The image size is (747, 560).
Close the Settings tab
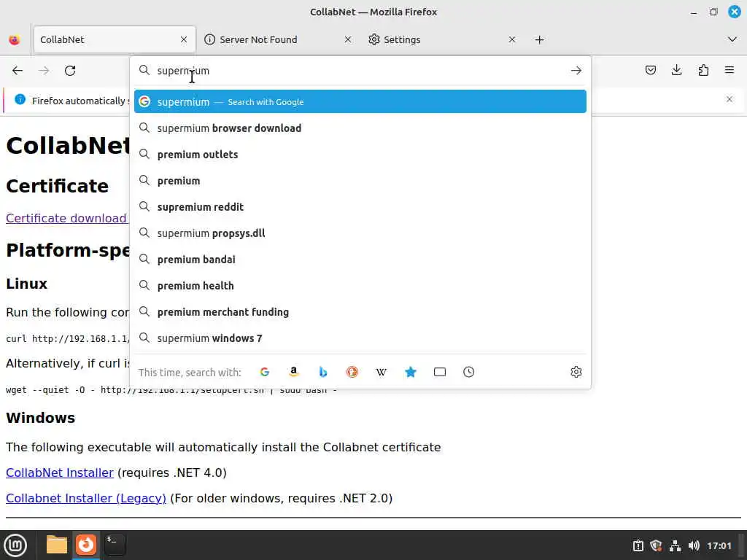click(511, 39)
